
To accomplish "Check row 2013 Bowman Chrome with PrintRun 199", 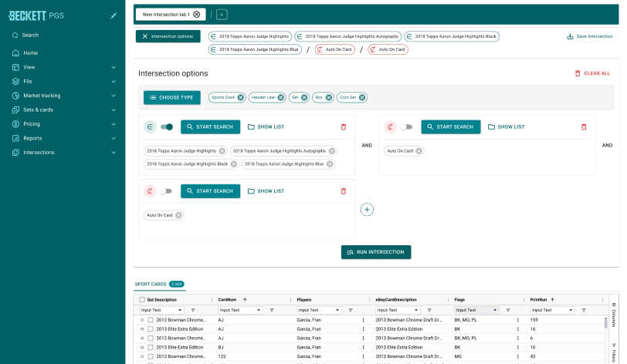I will (151, 320).
